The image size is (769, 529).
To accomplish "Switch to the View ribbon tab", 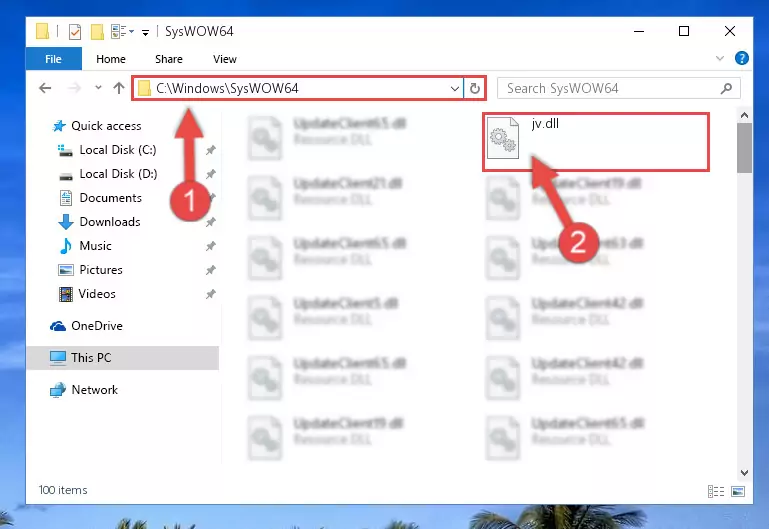I will [225, 59].
